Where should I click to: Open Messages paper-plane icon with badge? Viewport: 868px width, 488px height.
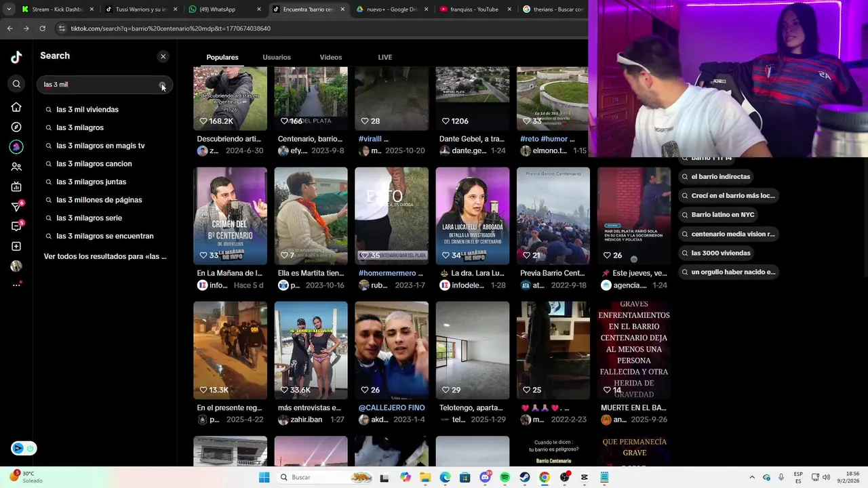click(17, 206)
